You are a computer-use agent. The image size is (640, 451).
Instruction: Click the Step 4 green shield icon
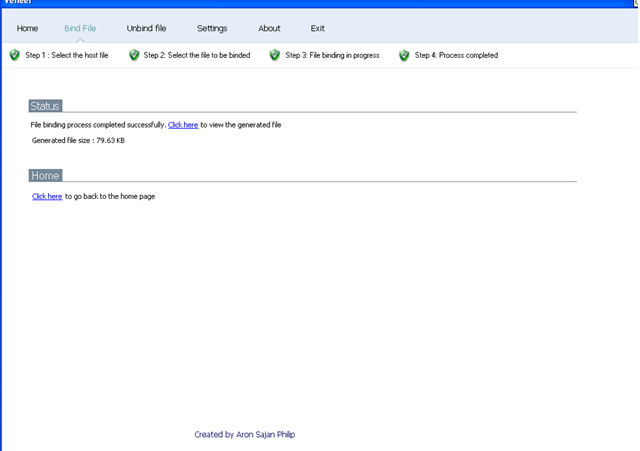tap(404, 55)
